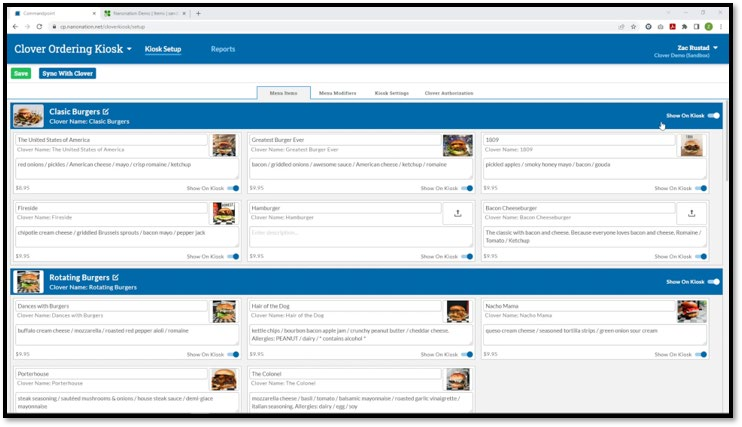
Task: Toggle Show On Kiosk for Hamburger
Action: 467,257
